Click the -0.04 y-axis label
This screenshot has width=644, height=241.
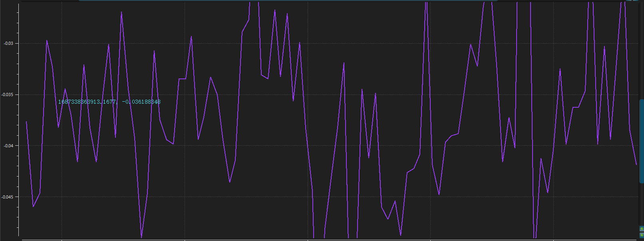click(8, 146)
